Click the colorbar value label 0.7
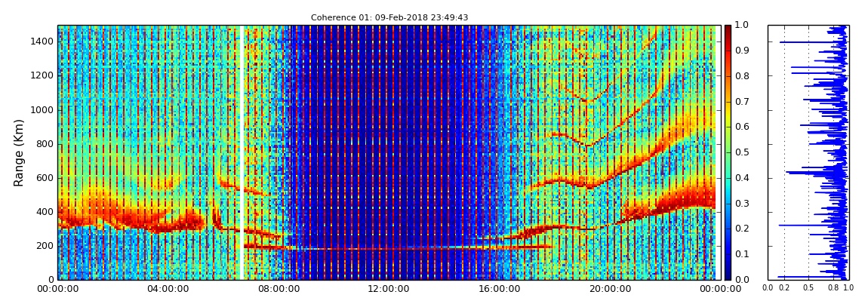 (741, 101)
